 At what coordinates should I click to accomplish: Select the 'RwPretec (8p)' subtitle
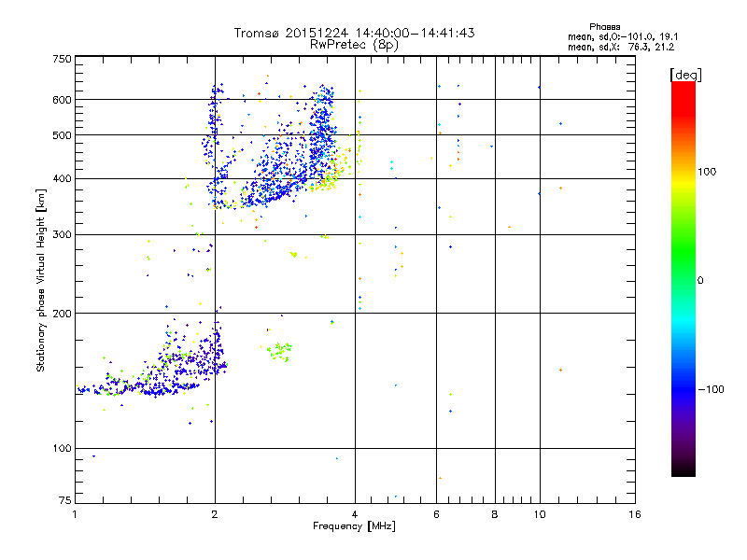tap(354, 45)
